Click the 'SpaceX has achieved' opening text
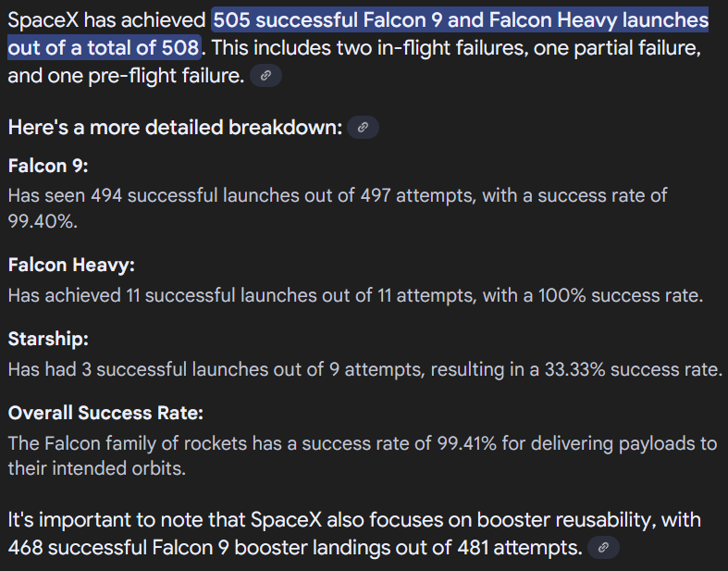 pos(106,20)
